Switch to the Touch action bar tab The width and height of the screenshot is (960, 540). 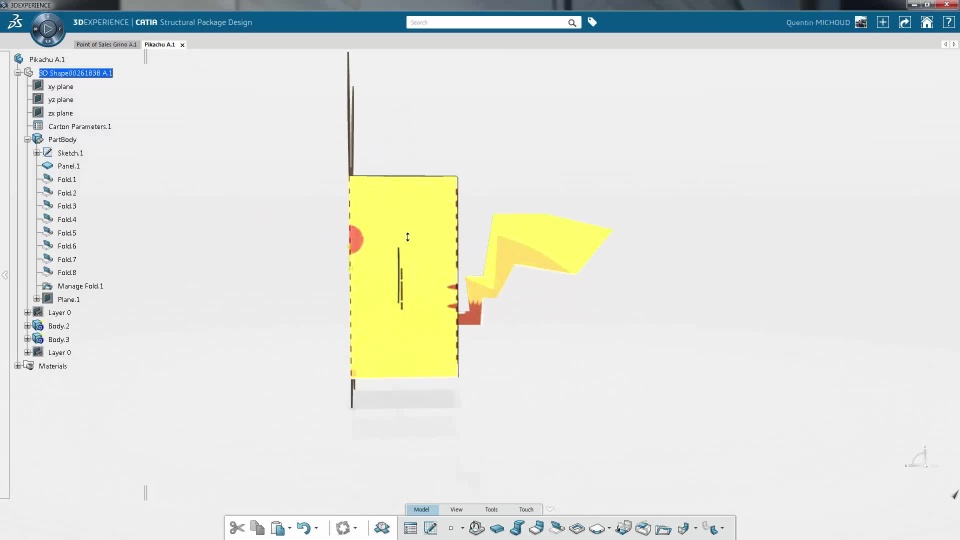pos(526,509)
